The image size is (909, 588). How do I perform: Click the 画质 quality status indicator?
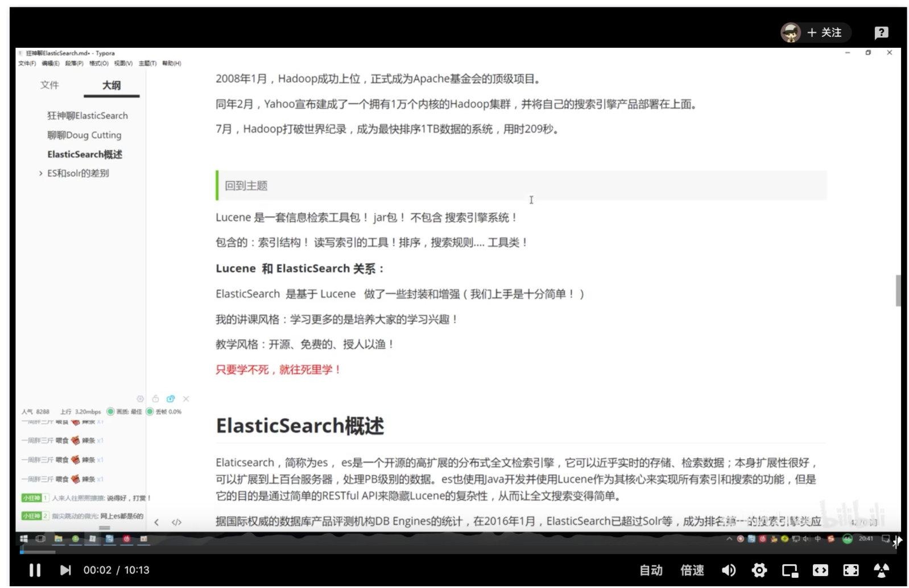click(124, 411)
